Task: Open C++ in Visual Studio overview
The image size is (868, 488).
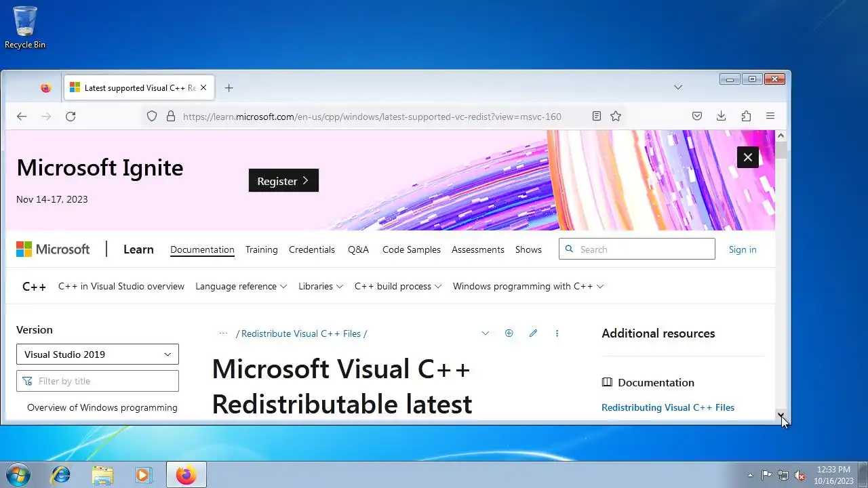Action: click(121, 286)
